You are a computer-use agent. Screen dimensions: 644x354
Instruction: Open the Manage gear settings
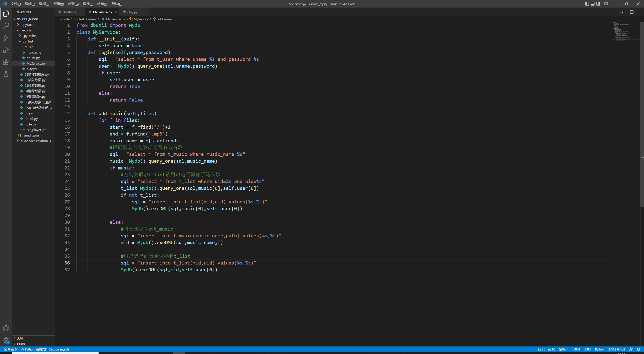click(6, 340)
